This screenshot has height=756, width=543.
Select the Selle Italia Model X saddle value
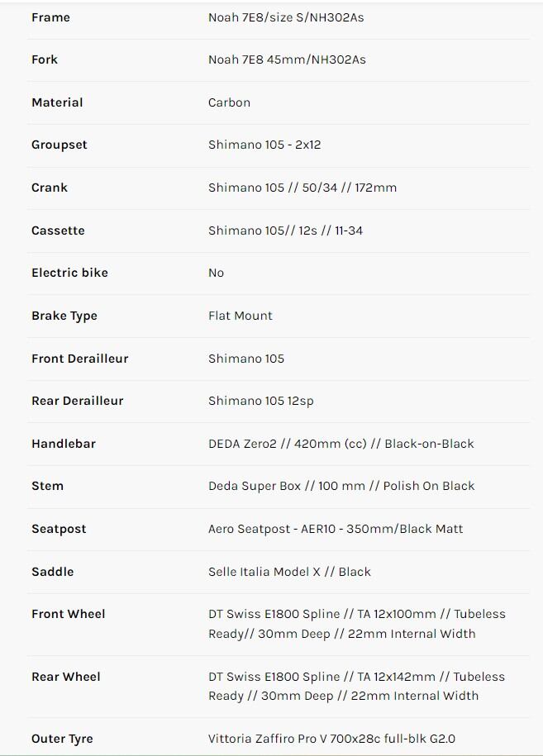coord(289,572)
